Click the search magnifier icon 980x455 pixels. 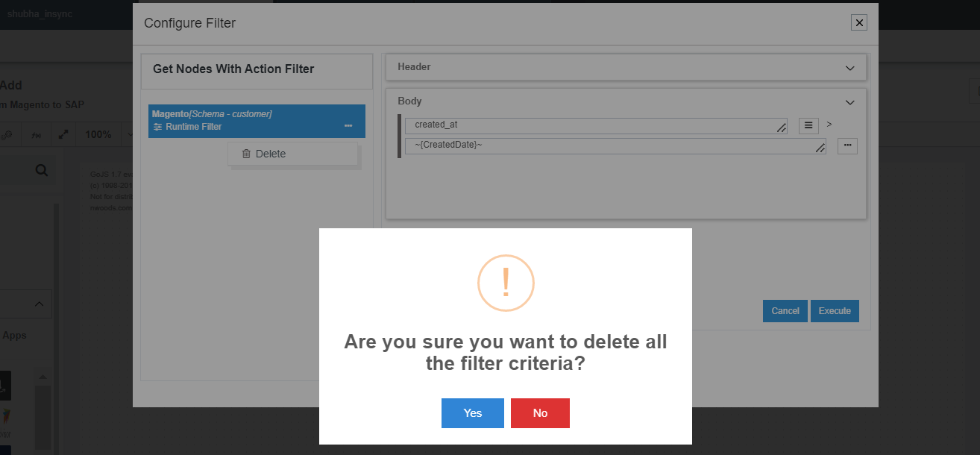point(41,169)
